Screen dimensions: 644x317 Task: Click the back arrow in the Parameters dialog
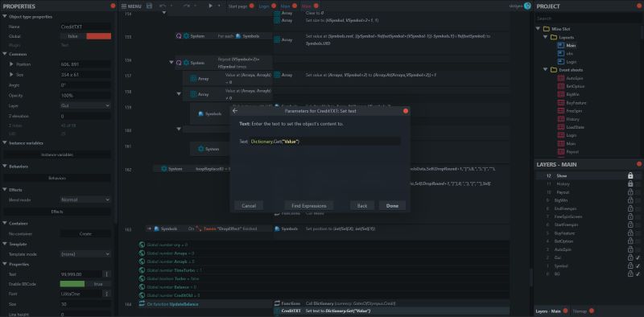tap(235, 111)
